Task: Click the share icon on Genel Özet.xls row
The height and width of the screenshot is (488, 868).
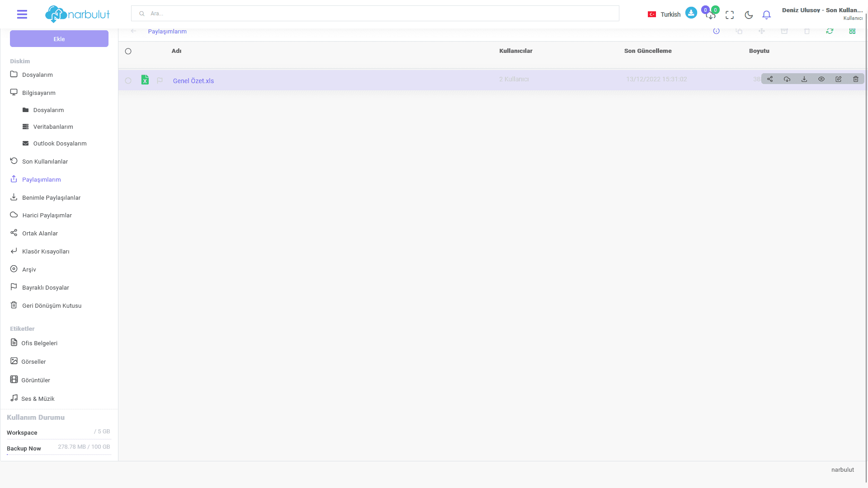Action: point(770,79)
